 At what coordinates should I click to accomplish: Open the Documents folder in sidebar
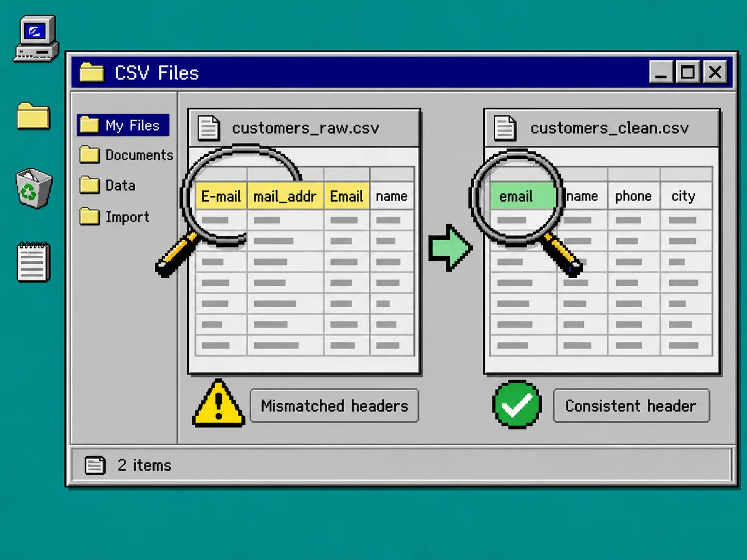(127, 155)
